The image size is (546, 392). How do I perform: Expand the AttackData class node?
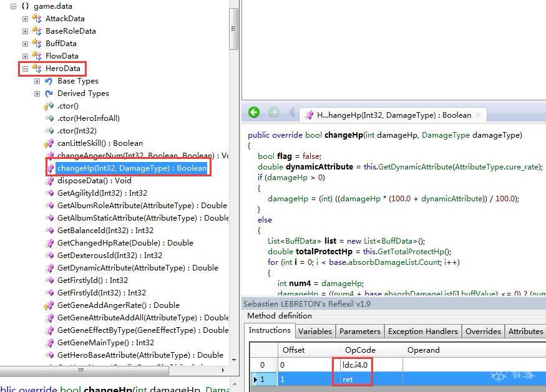click(x=25, y=19)
